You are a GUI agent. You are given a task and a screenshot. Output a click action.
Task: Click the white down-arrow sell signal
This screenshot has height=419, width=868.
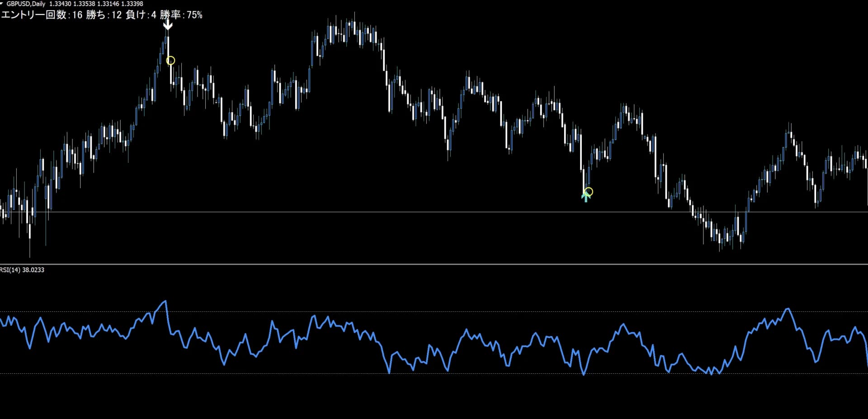pos(168,25)
